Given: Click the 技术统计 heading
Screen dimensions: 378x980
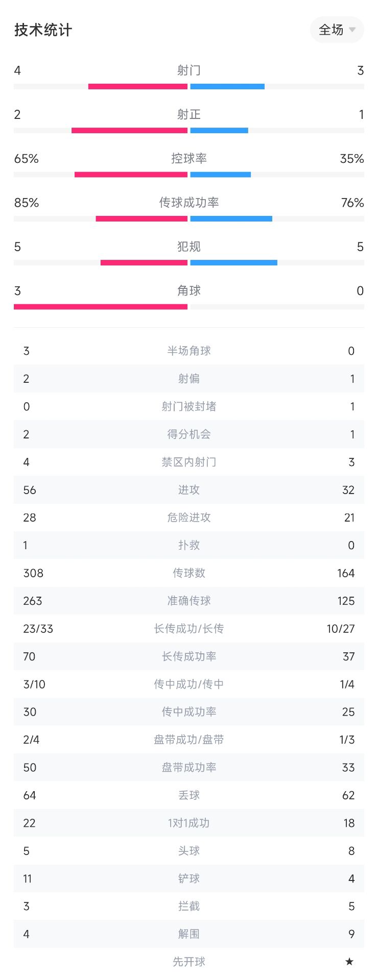Looking at the screenshot, I should (43, 30).
